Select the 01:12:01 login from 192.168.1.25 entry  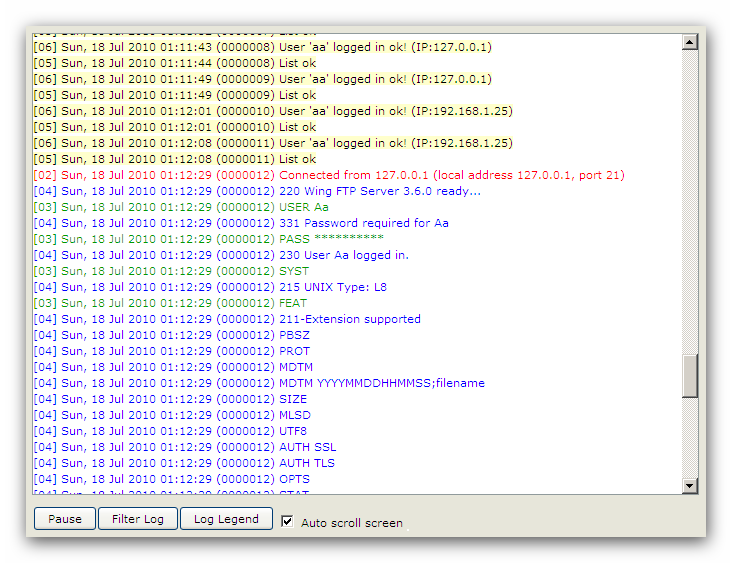pos(273,111)
